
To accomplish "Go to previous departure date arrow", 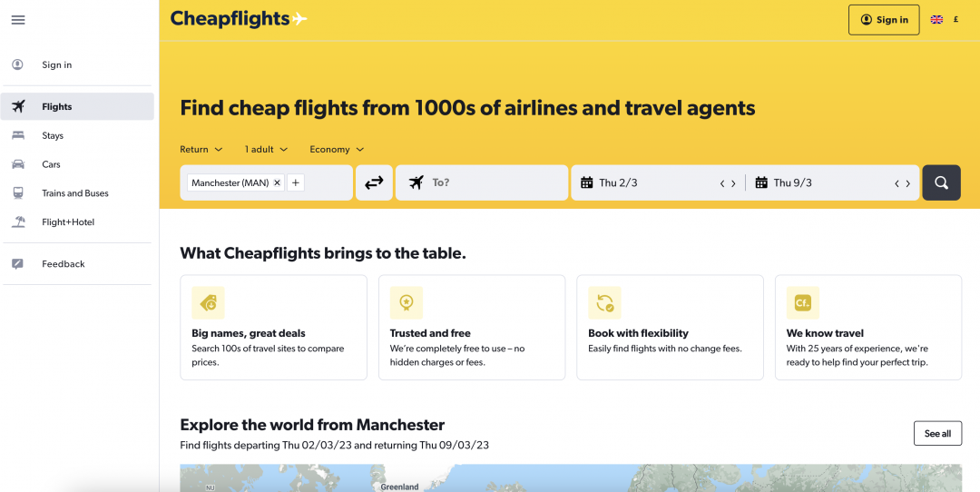I will click(722, 183).
